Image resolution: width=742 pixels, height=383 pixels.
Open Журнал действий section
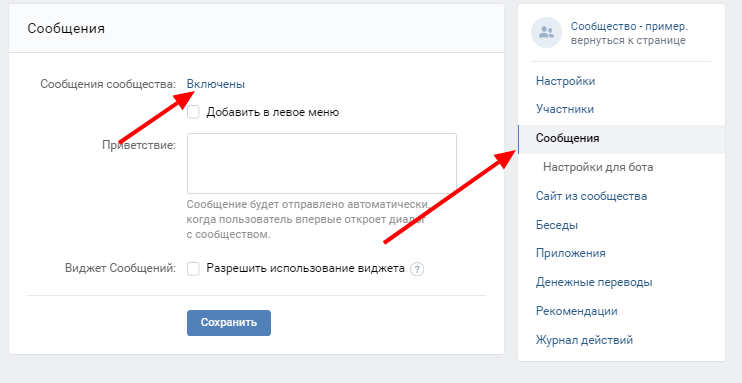point(584,340)
